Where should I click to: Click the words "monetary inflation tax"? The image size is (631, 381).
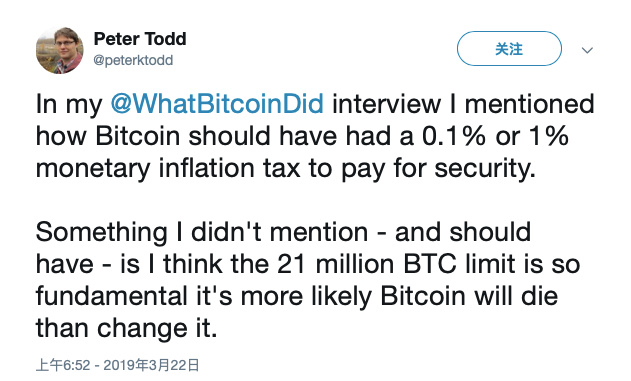168,168
